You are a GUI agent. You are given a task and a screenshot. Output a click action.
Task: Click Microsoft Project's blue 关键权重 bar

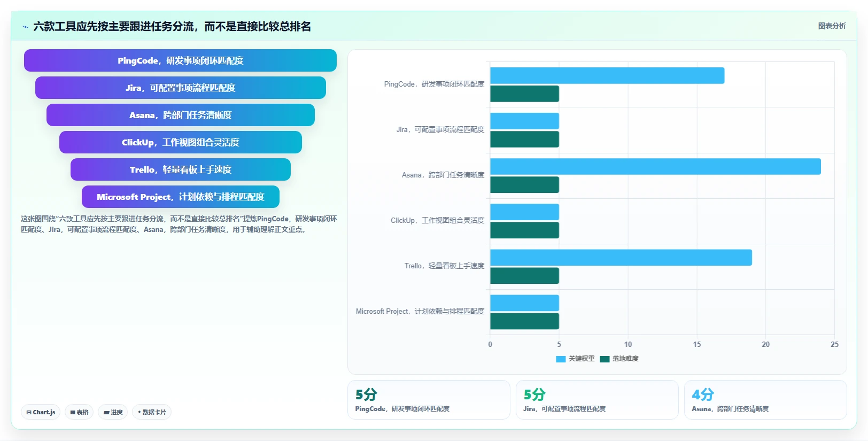524,303
